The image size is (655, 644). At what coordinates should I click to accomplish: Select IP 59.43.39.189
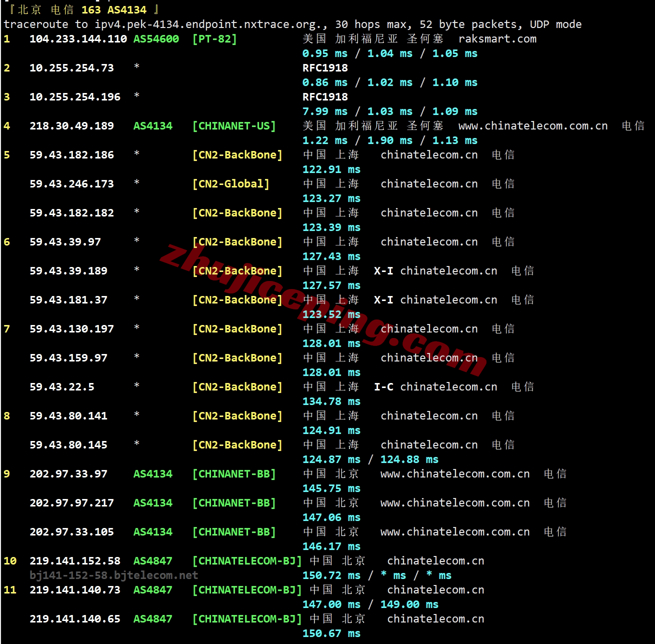point(68,271)
